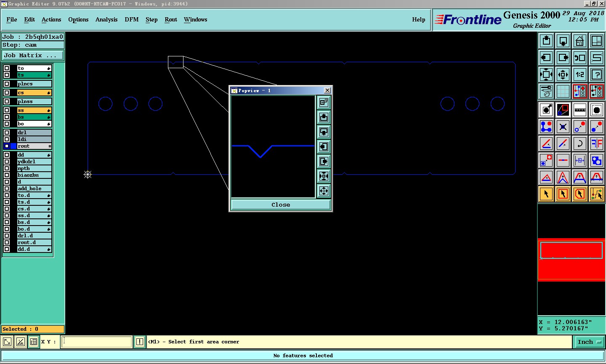The height and width of the screenshot is (364, 606).
Task: Go to Home view via house icon
Action: click(x=580, y=40)
